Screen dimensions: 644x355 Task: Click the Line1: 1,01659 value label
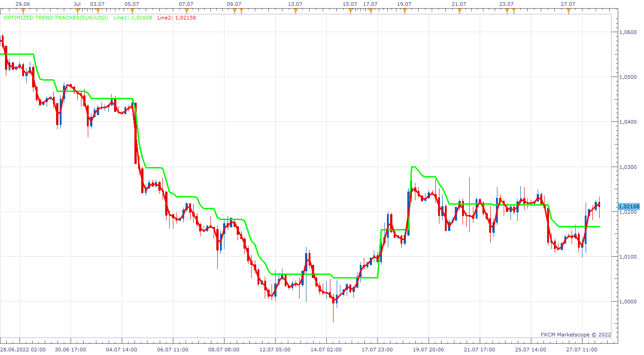(x=133, y=18)
